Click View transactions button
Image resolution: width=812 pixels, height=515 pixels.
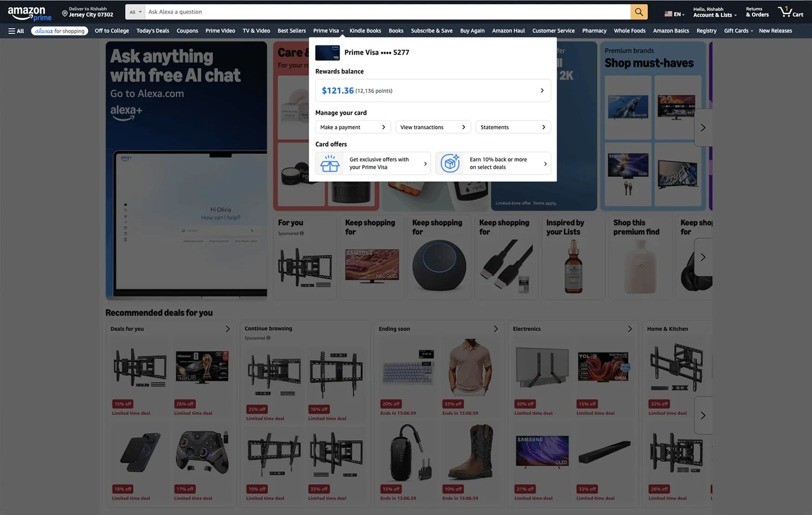(x=433, y=127)
